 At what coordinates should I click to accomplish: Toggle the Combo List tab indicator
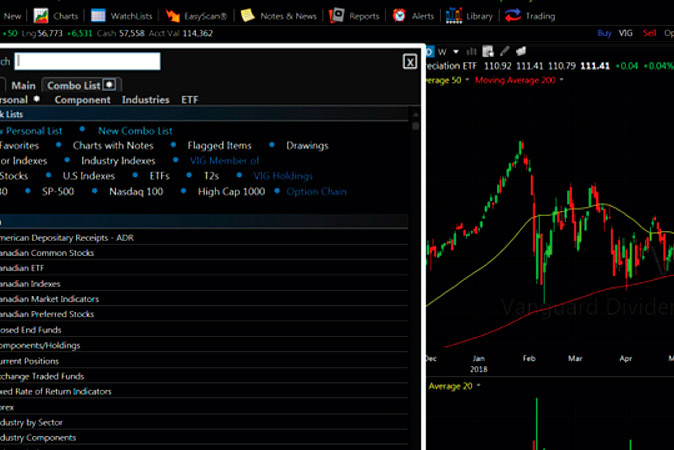coord(110,85)
